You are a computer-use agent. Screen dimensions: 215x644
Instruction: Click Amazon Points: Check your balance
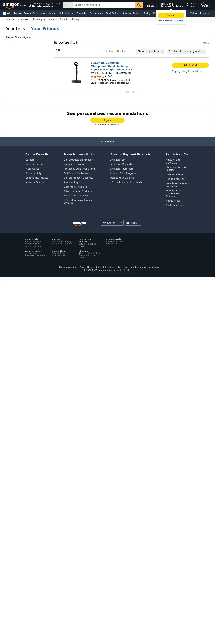[x=34, y=13]
